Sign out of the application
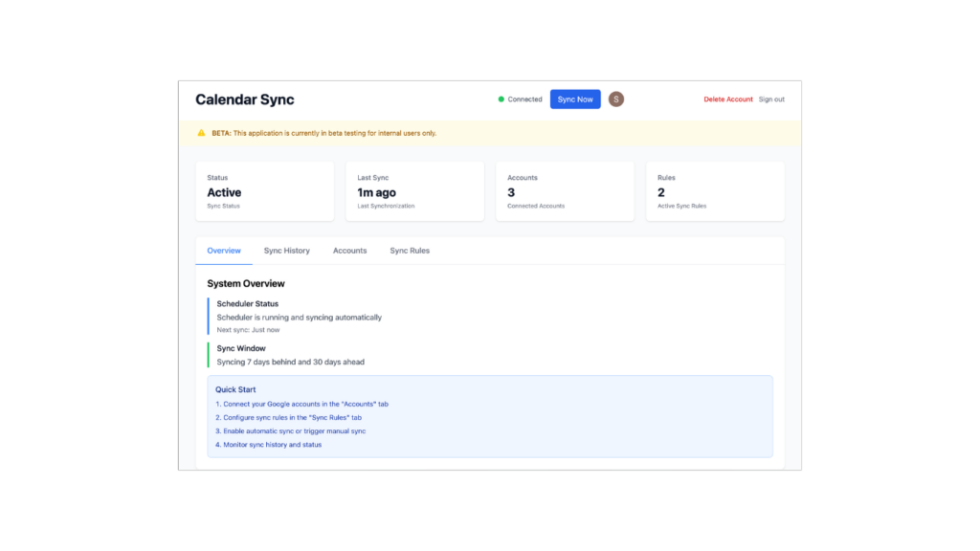Image resolution: width=980 pixels, height=551 pixels. coord(771,99)
